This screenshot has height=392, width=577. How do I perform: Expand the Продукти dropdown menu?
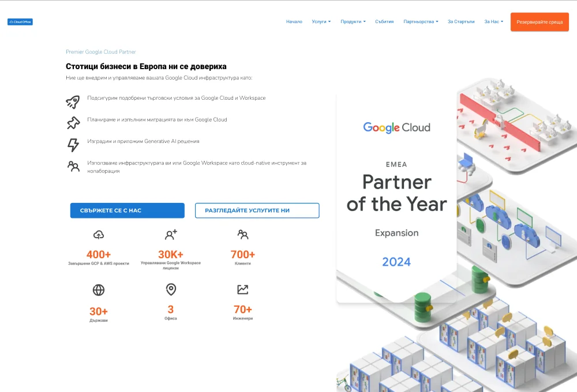click(353, 22)
